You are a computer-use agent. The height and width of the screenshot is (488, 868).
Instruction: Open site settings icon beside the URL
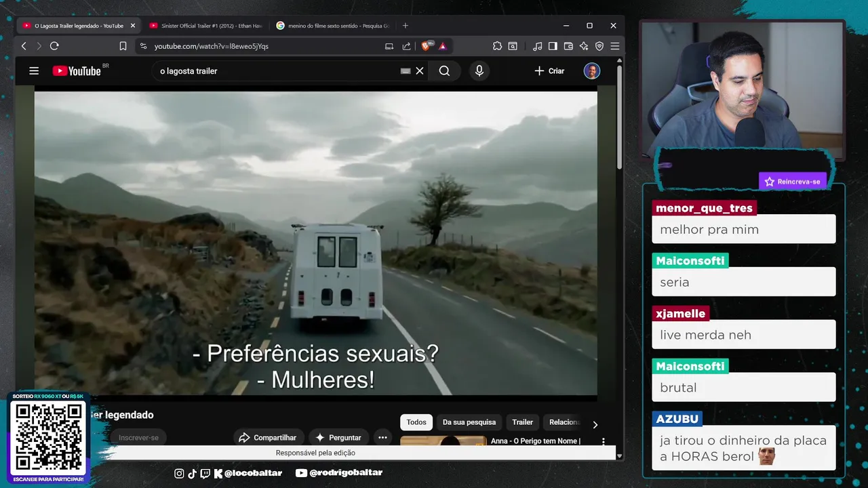(142, 46)
